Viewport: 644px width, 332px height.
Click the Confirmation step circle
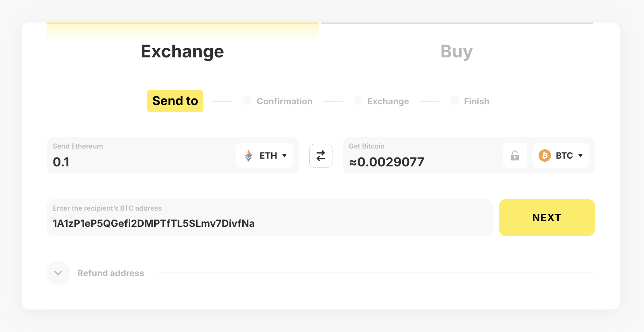[x=247, y=101]
